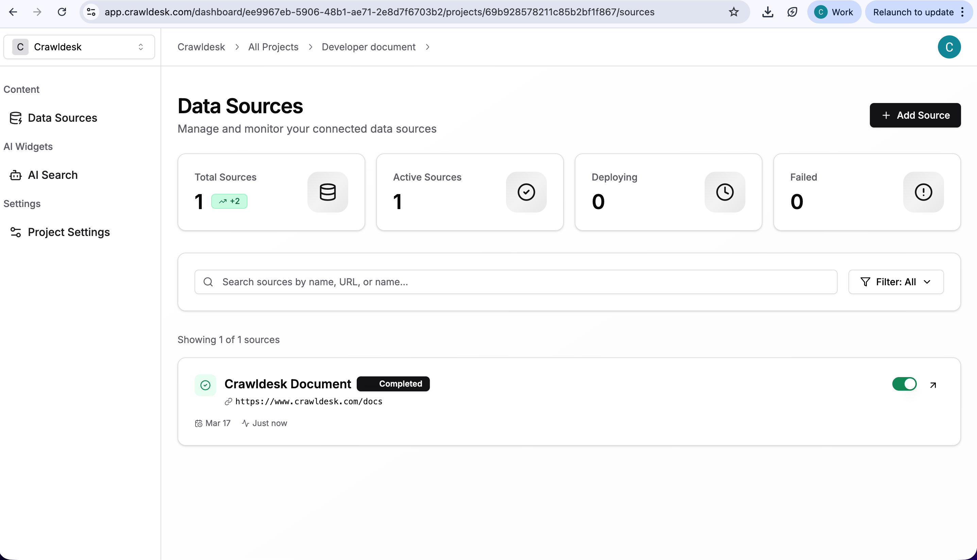Image resolution: width=977 pixels, height=560 pixels.
Task: Click the Add Source button
Action: point(915,115)
